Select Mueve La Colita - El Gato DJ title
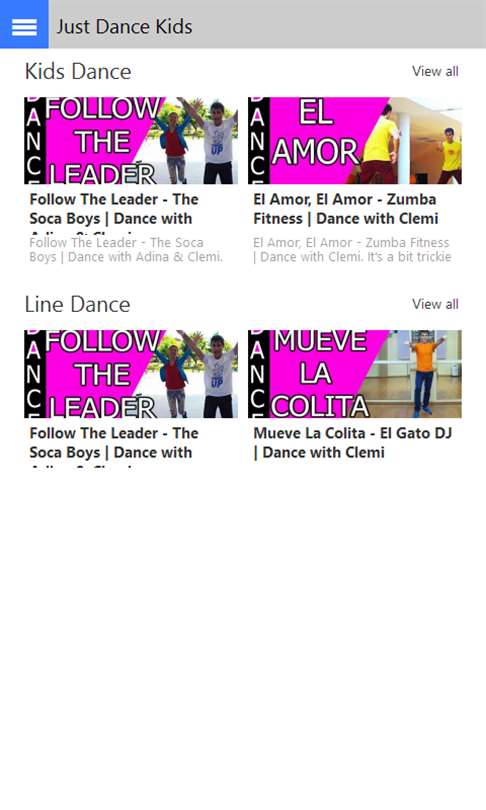486x810 pixels. pos(353,443)
